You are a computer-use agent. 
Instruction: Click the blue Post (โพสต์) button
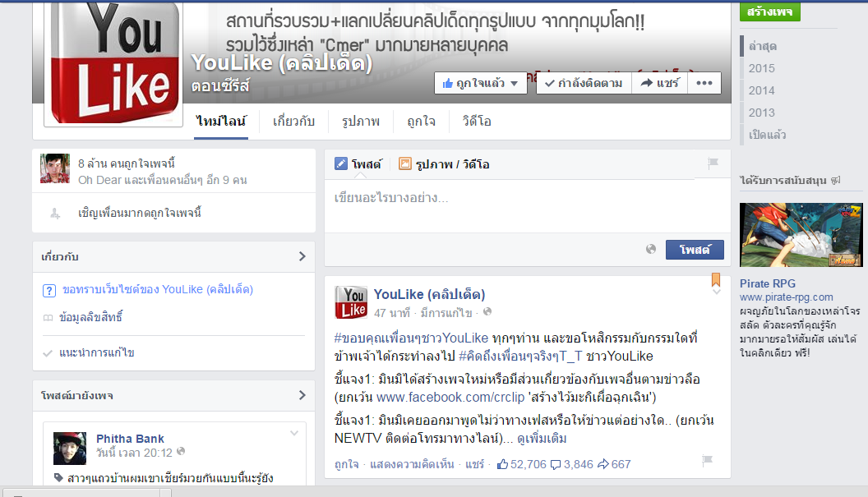coord(695,250)
